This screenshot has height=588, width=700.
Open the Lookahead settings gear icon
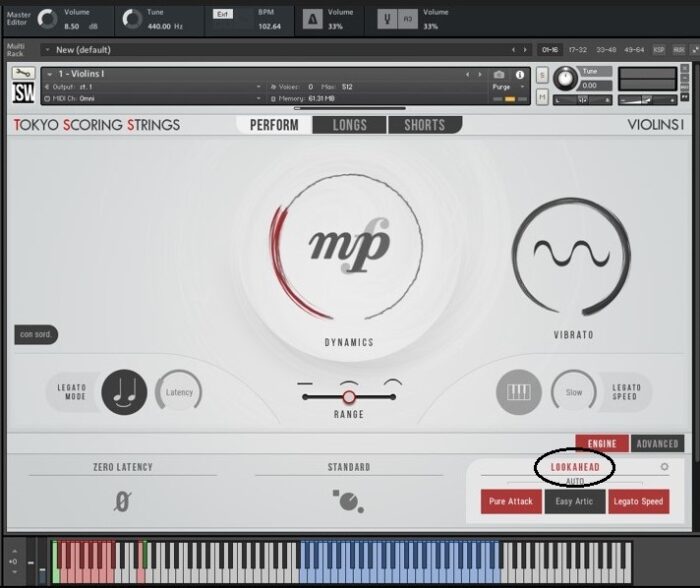tap(664, 467)
